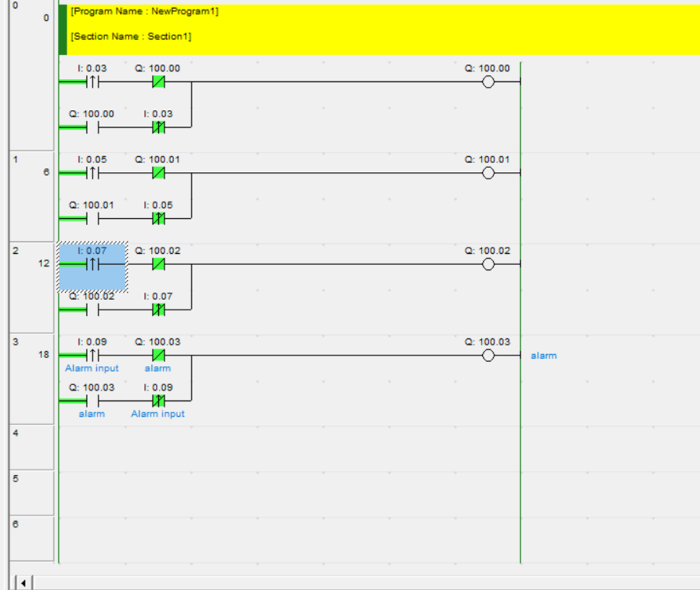Select the negated alarm coil in rung 3
This screenshot has height=590, width=700.
click(158, 355)
